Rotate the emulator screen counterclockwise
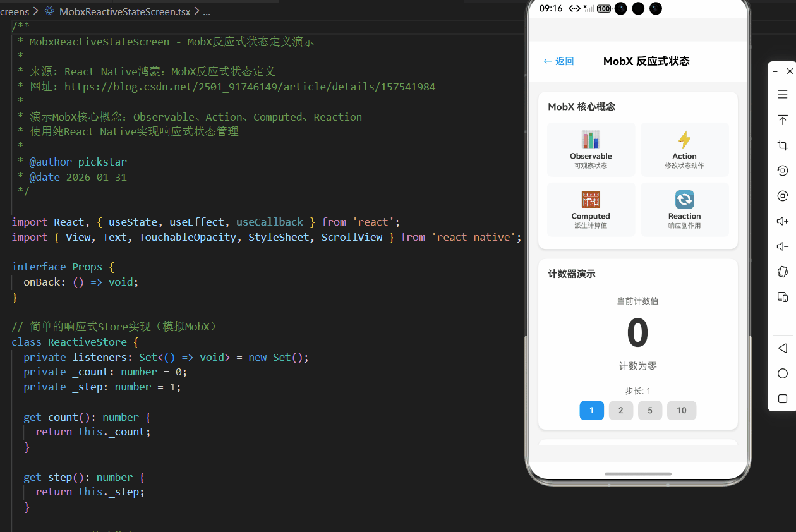 tap(782, 171)
